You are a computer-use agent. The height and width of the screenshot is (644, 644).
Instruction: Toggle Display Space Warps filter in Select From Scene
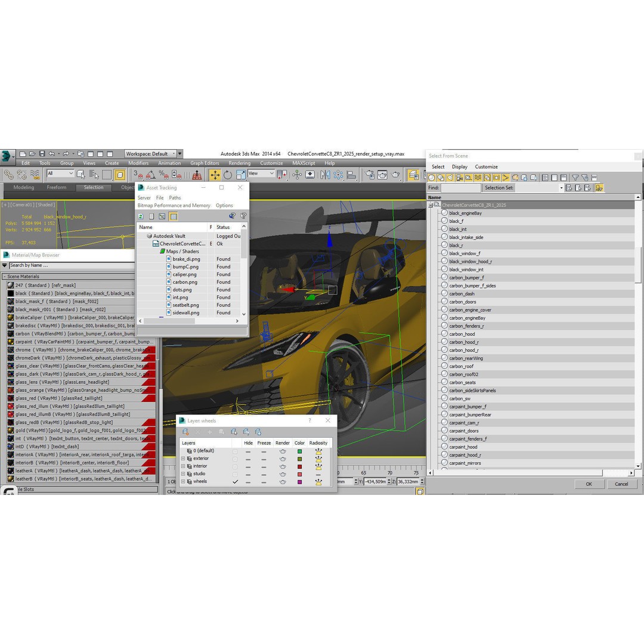pyautogui.click(x=478, y=178)
